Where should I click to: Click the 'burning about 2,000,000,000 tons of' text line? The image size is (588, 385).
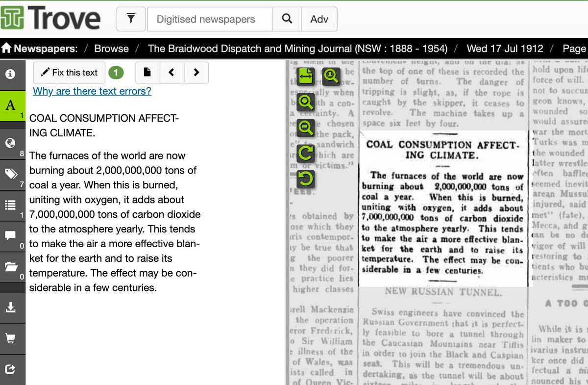(113, 171)
